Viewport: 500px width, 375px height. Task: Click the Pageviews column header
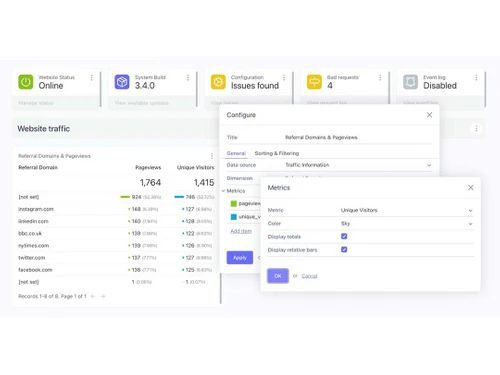click(148, 167)
